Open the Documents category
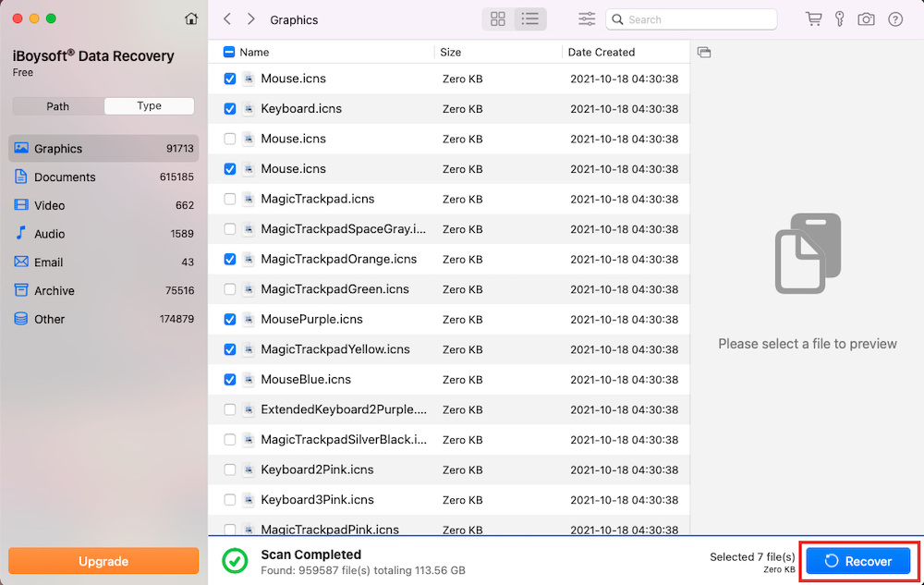Image resolution: width=924 pixels, height=585 pixels. (103, 177)
